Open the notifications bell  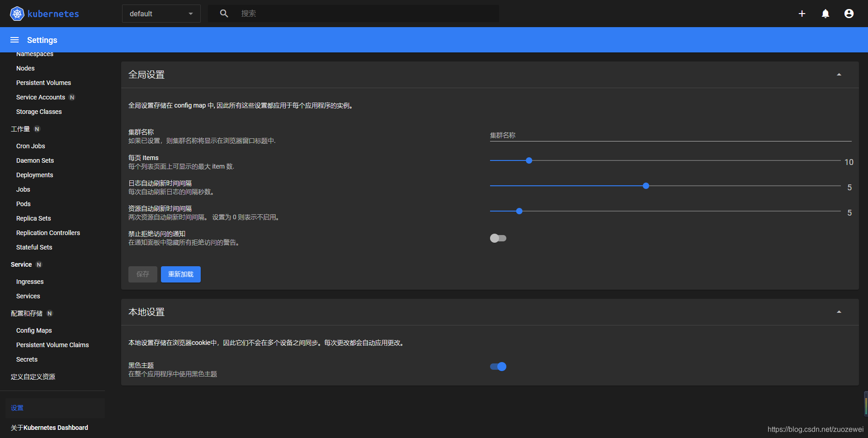click(x=826, y=14)
